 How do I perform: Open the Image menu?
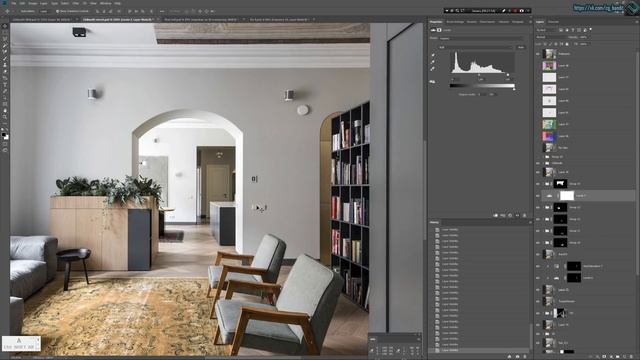click(33, 3)
